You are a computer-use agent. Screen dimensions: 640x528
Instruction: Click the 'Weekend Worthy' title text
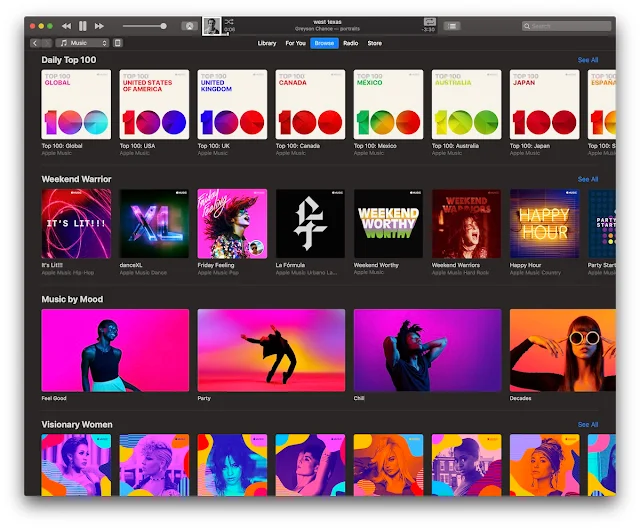(x=376, y=265)
